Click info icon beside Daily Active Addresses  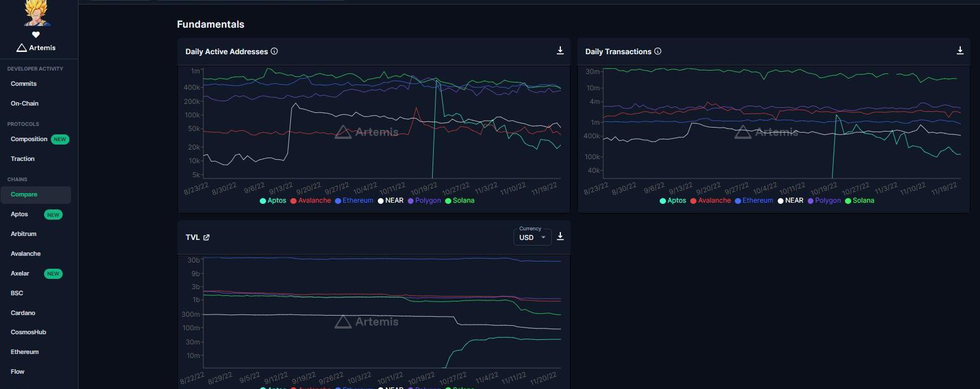pos(275,51)
